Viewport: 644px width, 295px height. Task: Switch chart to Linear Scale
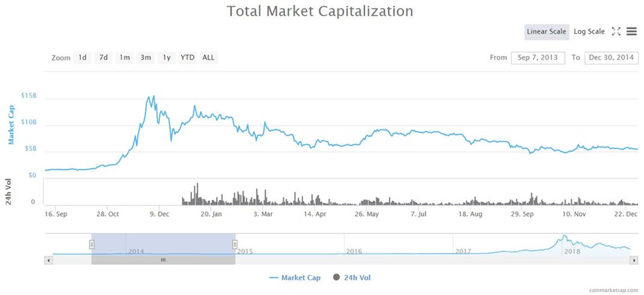[547, 31]
